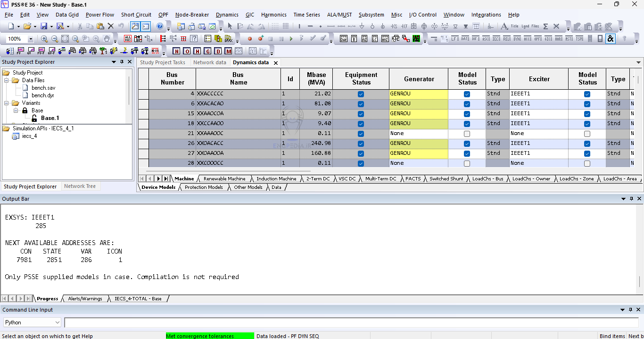The height and width of the screenshot is (339, 644).
Task: Click the blue Help question-mark icon
Action: [x=160, y=26]
